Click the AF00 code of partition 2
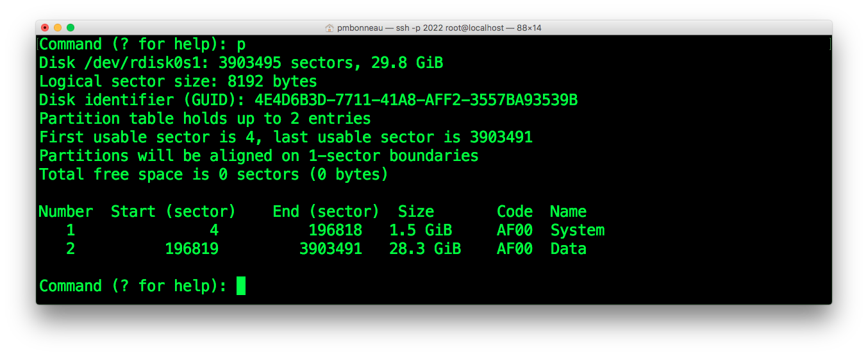This screenshot has height=356, width=868. [514, 249]
